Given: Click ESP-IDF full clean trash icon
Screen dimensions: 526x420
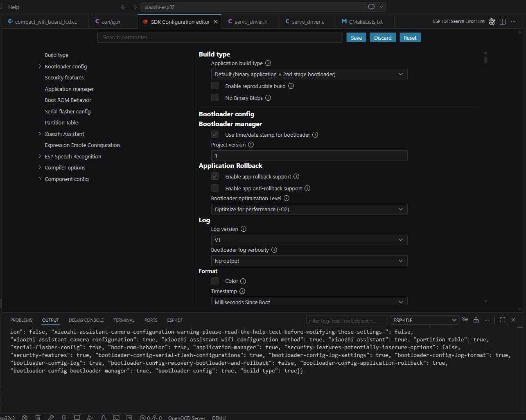Looking at the screenshot, I should point(38,418).
